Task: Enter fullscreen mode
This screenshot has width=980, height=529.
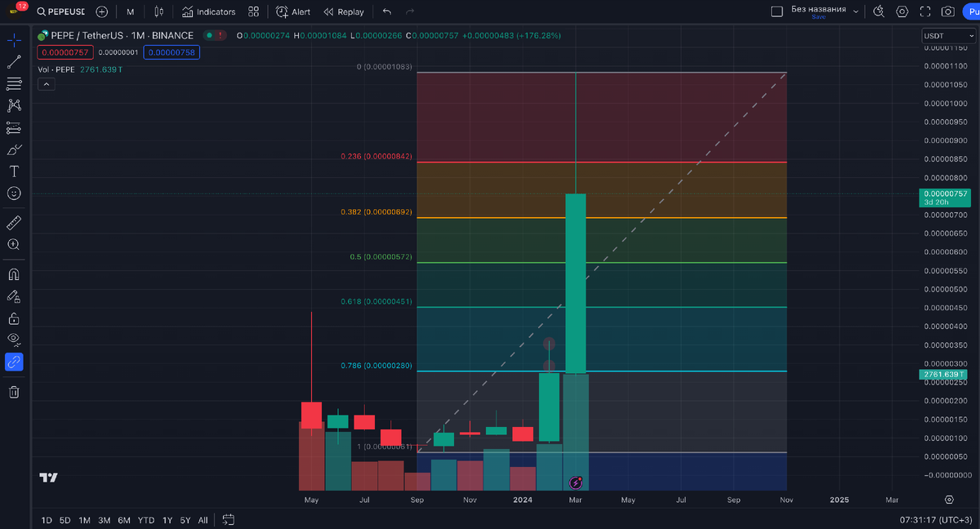Action: coord(925,11)
